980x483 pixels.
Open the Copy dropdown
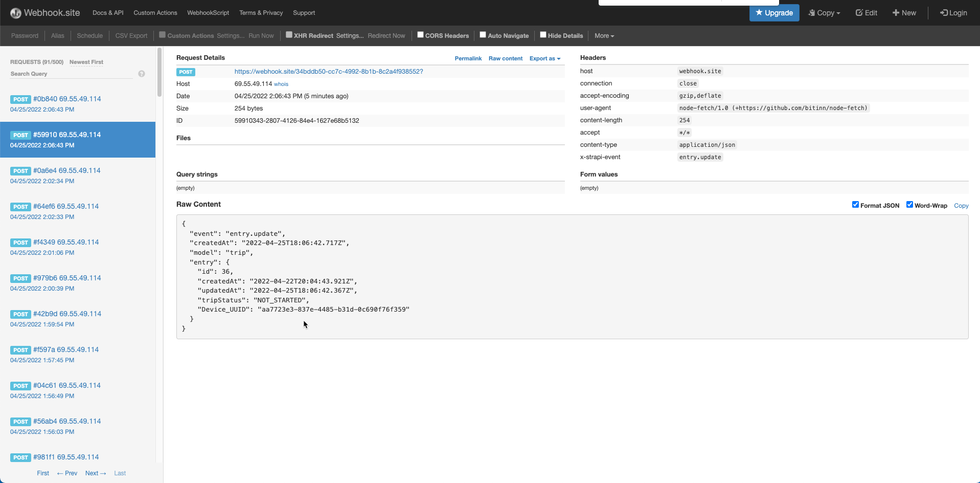coord(824,13)
